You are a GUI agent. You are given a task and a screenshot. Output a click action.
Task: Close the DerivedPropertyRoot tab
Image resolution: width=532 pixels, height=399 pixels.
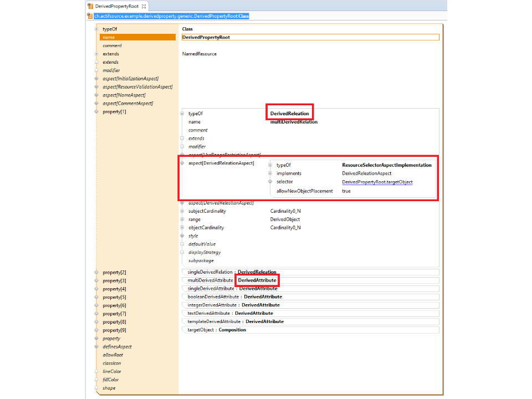[144, 6]
